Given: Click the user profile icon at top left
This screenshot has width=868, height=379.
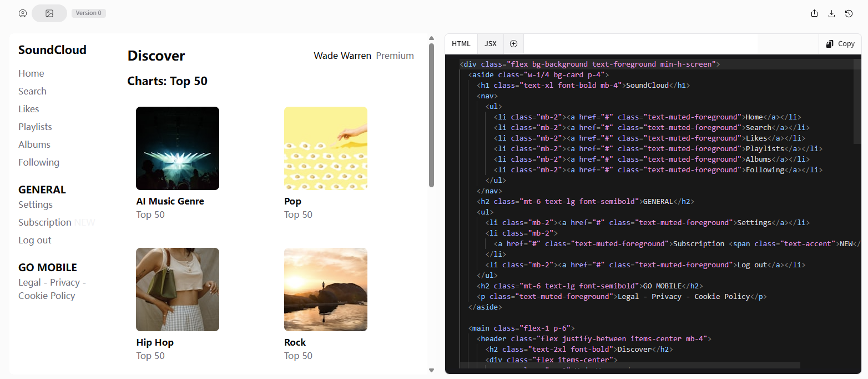Looking at the screenshot, I should coord(23,13).
